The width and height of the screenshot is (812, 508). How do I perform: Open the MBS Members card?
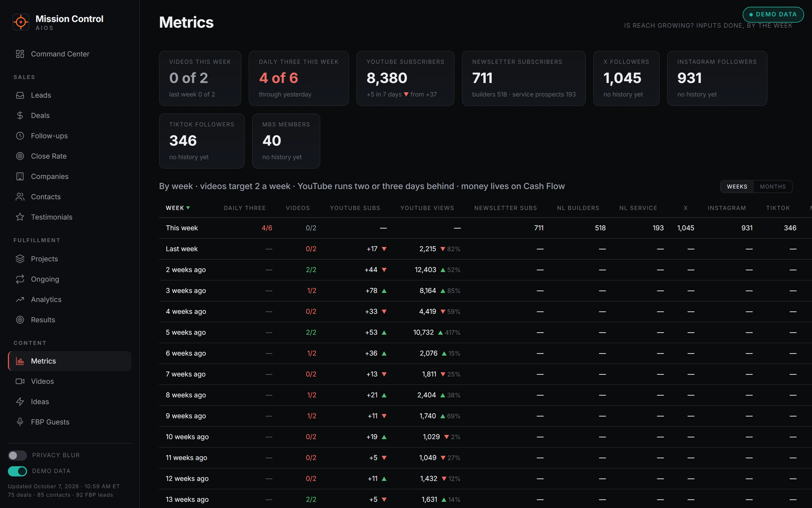[286, 141]
